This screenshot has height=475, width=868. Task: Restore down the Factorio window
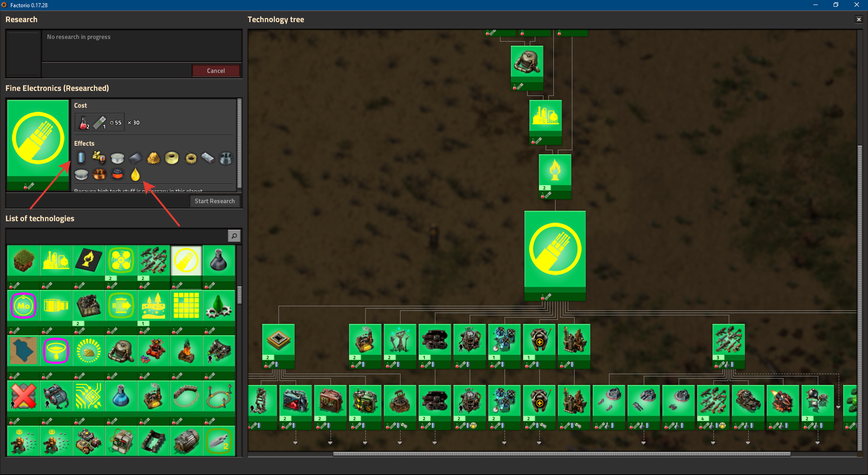pos(836,5)
